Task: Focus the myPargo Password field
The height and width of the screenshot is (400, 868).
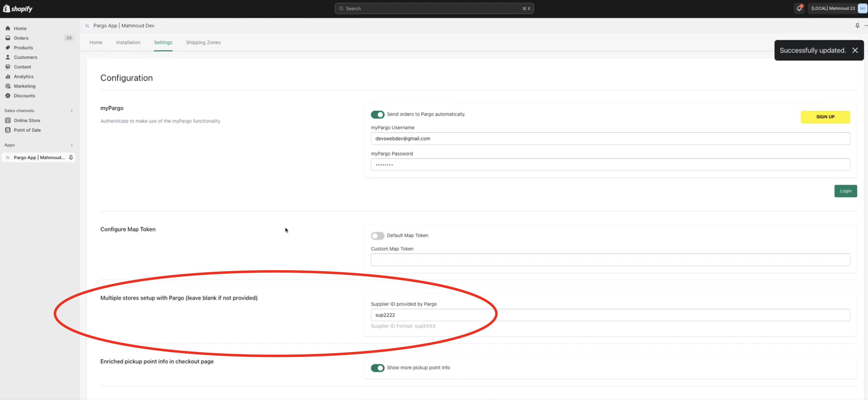Action: click(610, 165)
